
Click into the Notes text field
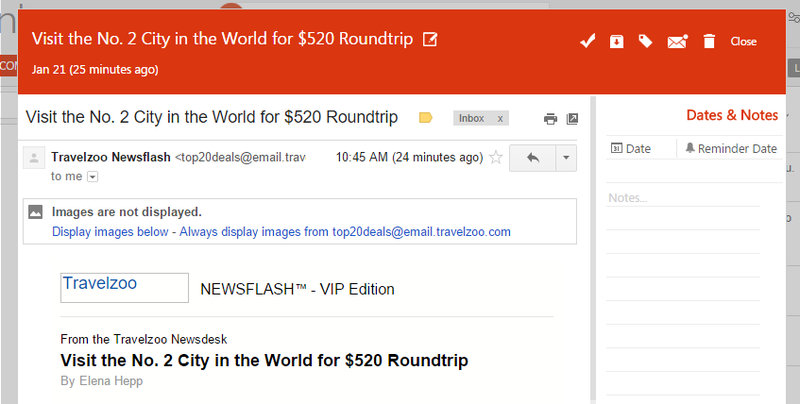tap(683, 198)
